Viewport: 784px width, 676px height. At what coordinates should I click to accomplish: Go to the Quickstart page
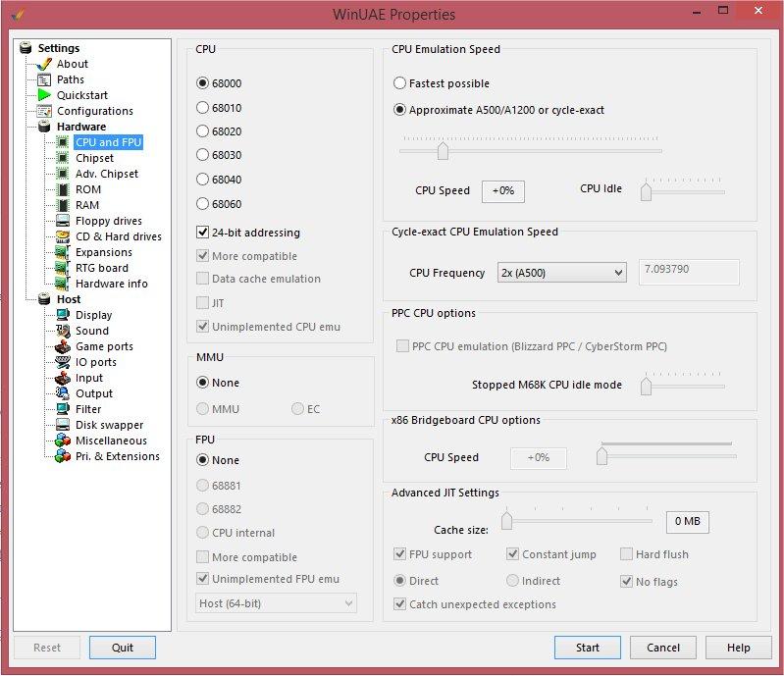click(82, 95)
